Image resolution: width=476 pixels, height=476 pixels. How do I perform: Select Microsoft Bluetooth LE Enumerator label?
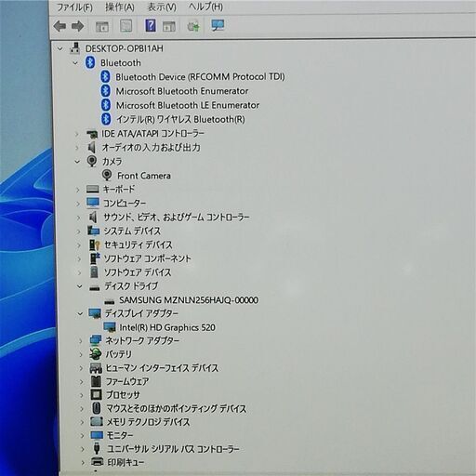point(188,105)
